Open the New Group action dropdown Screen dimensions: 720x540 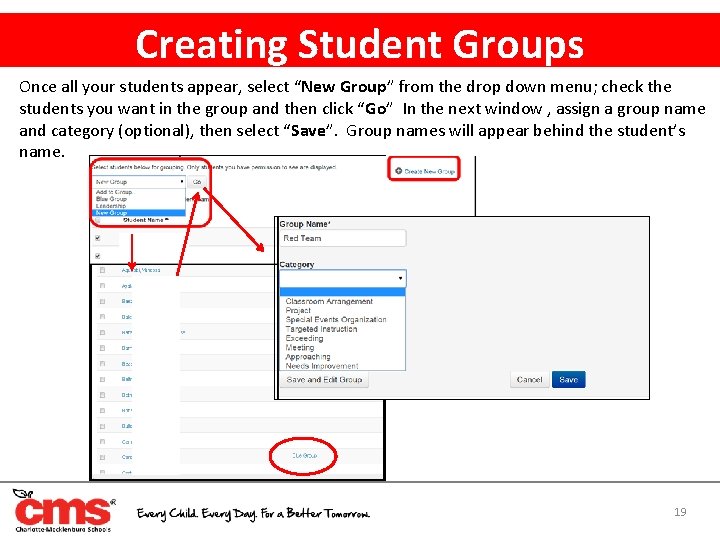(139, 182)
